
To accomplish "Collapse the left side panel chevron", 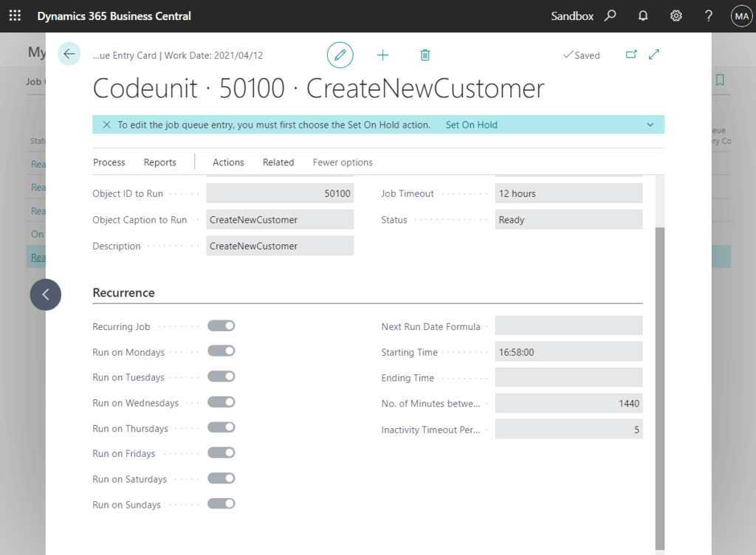I will pyautogui.click(x=45, y=294).
